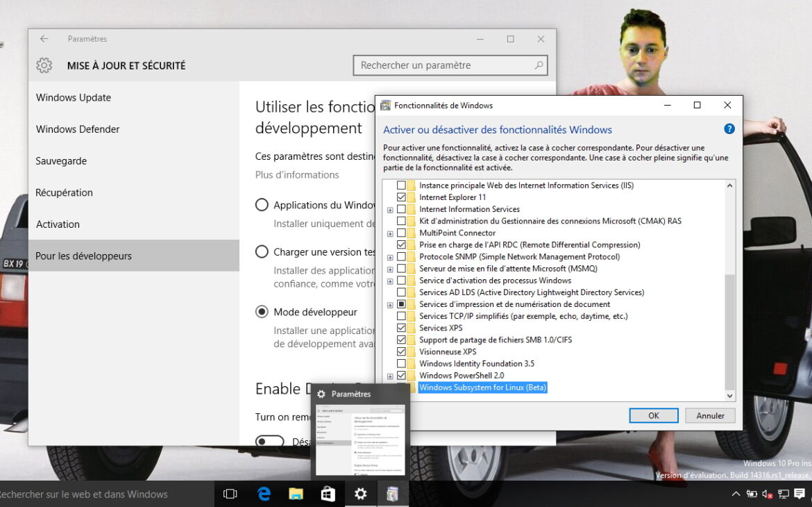The width and height of the screenshot is (812, 507).
Task: Expand the Windows PowerShell 2.0 node
Action: tap(390, 376)
